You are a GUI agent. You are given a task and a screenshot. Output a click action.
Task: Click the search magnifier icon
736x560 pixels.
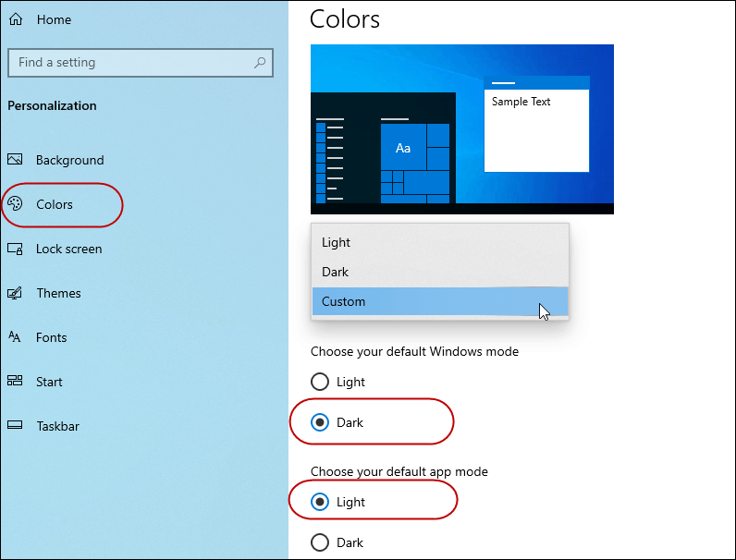[260, 63]
